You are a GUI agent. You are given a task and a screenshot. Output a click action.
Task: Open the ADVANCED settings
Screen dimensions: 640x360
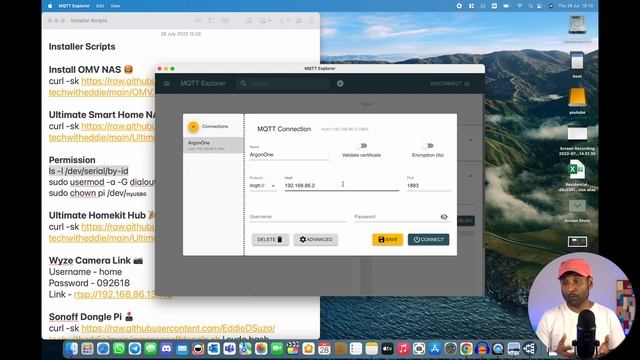(x=316, y=240)
